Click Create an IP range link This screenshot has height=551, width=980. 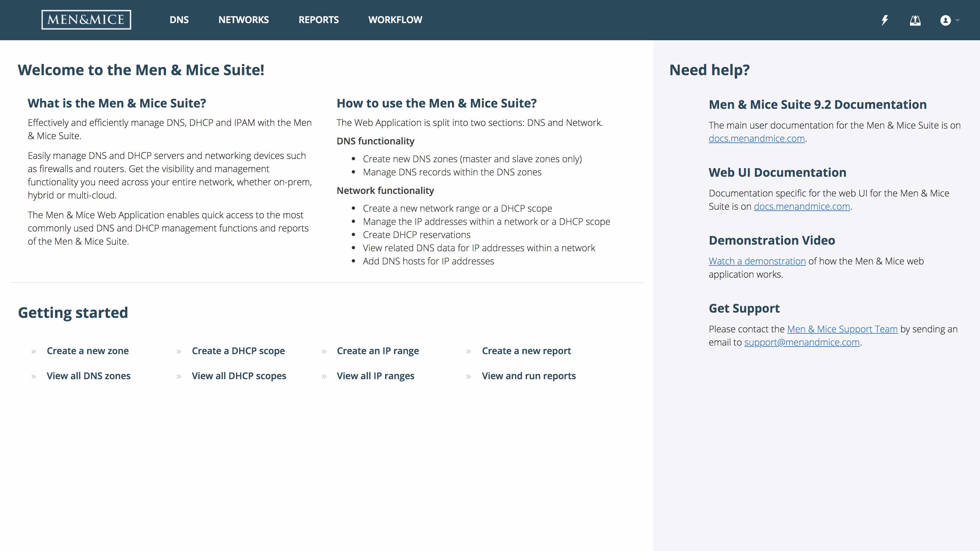click(378, 351)
